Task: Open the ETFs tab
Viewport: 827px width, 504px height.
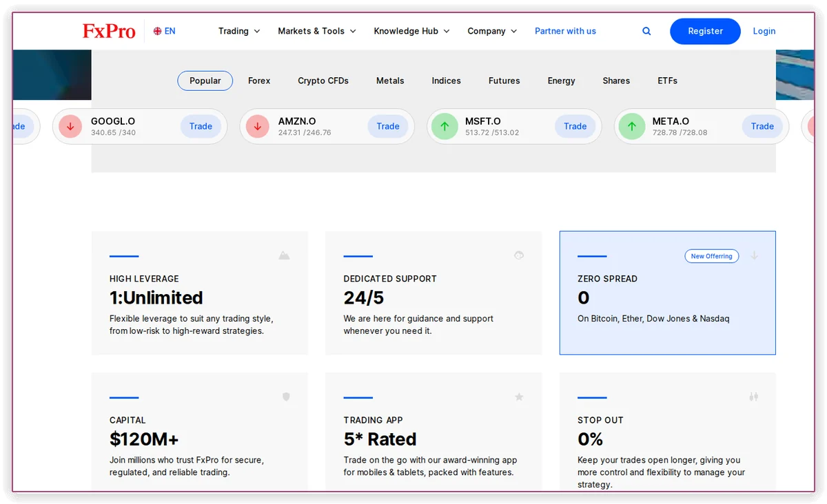Action: [668, 81]
